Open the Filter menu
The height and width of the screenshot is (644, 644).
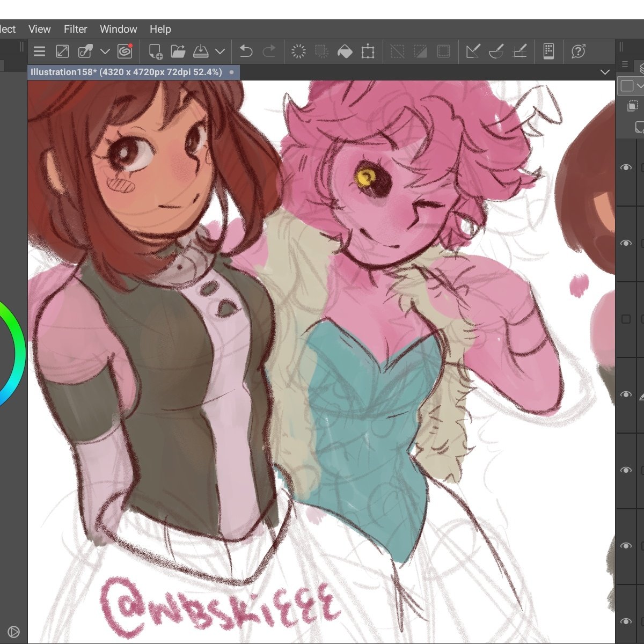[x=75, y=29]
